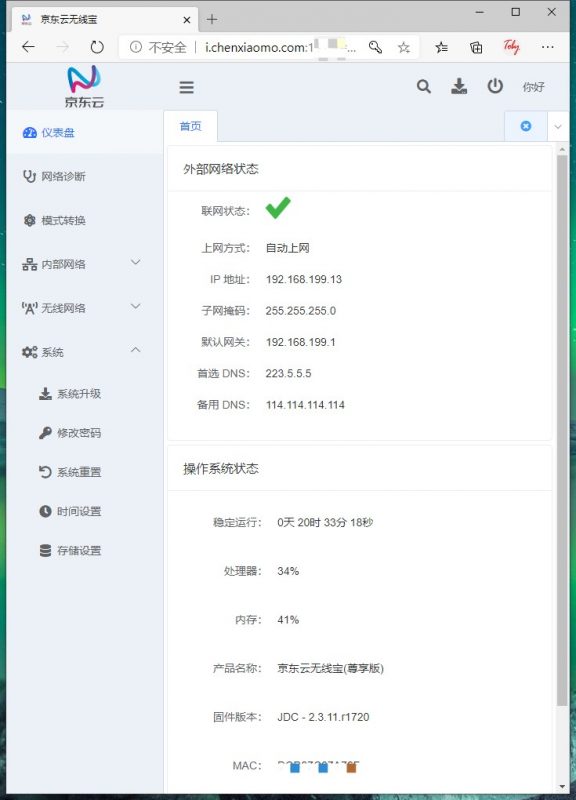Viewport: 576px width, 800px height.
Task: Click the page vertical scrollbar
Action: pyautogui.click(x=562, y=431)
